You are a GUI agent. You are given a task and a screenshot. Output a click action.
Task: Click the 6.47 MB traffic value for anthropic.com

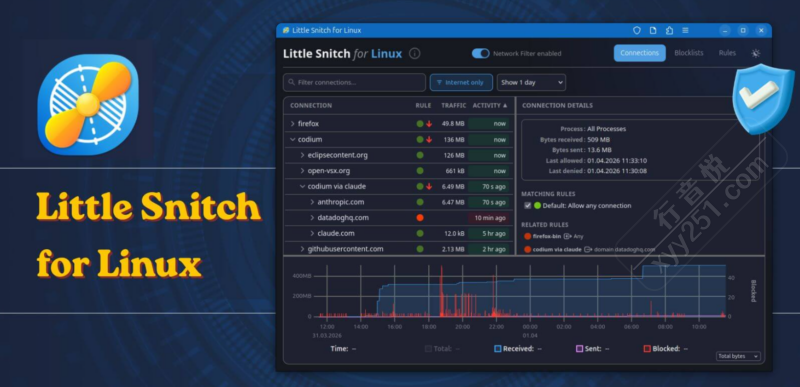(x=453, y=202)
